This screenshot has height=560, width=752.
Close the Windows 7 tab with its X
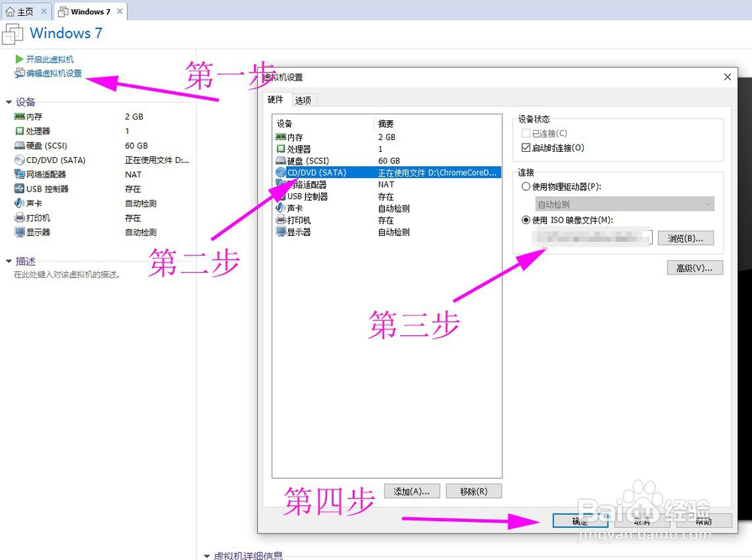tap(120, 11)
